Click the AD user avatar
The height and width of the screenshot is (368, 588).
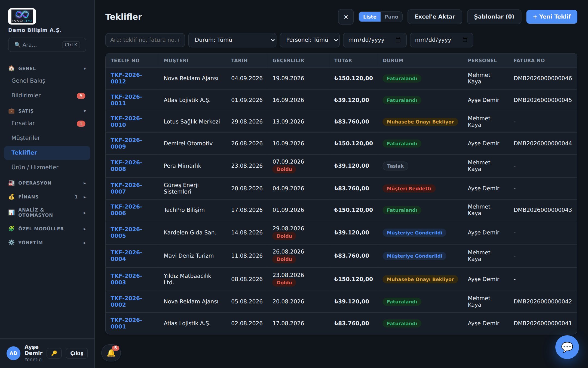click(x=13, y=353)
